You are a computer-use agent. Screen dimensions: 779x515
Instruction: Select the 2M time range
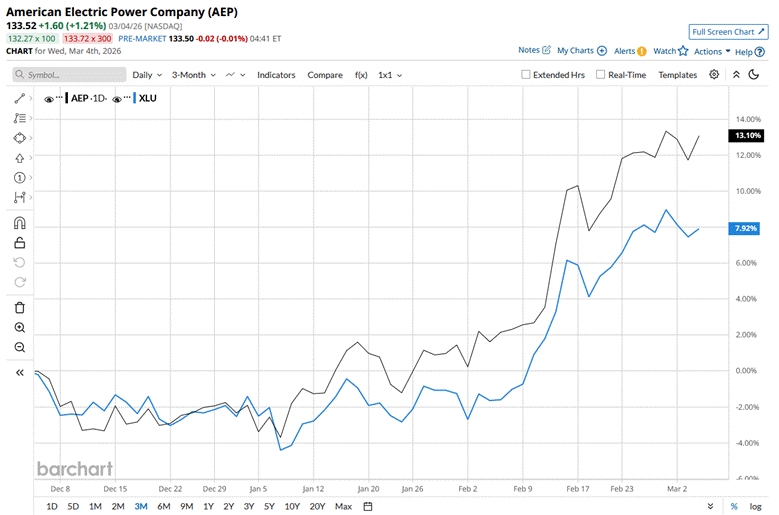coord(118,507)
